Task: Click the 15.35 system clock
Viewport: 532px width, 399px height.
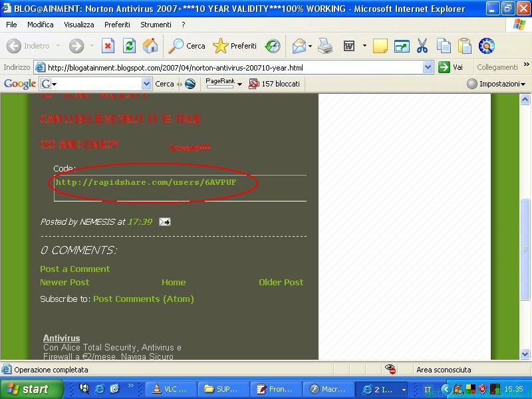Action: coord(513,389)
